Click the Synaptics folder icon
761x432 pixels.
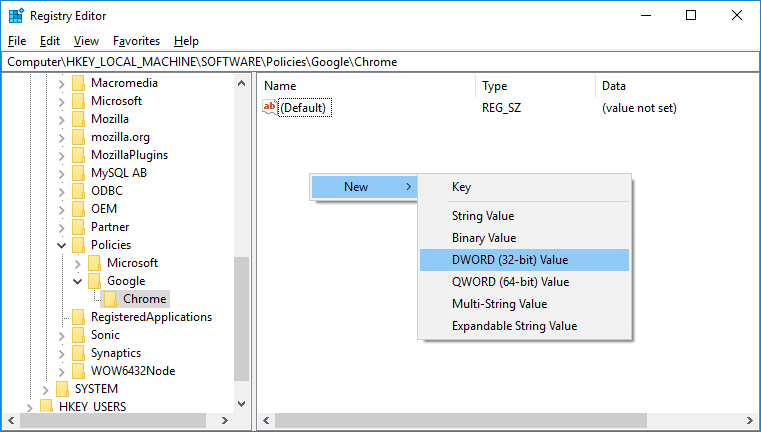pos(79,353)
